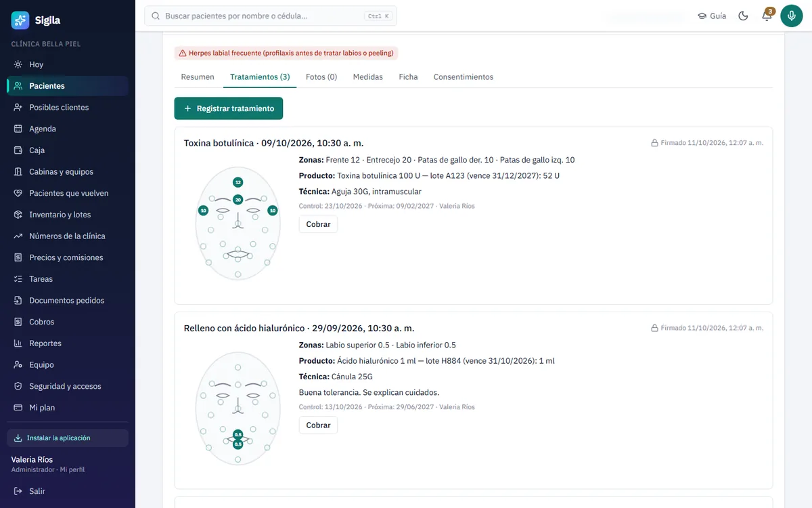Open Precios y comisiones
812x508 pixels.
[x=68, y=257]
